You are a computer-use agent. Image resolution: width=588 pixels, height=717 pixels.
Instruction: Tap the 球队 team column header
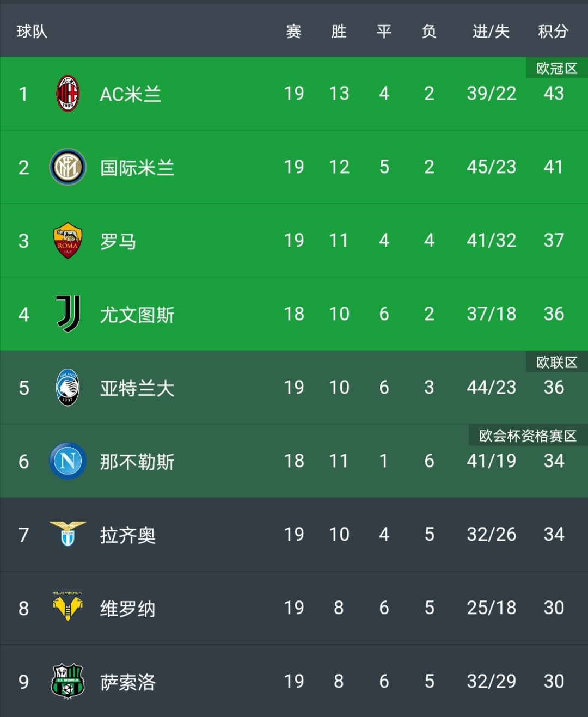tap(32, 32)
